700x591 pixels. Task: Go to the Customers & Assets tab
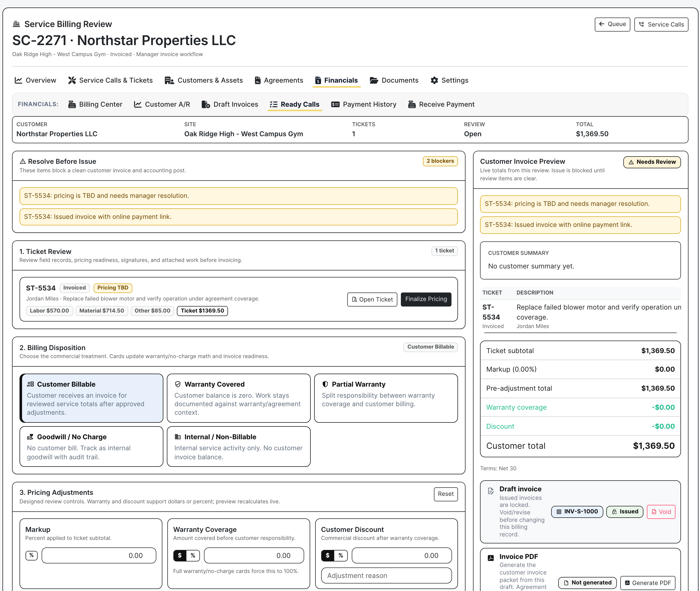[x=203, y=80]
